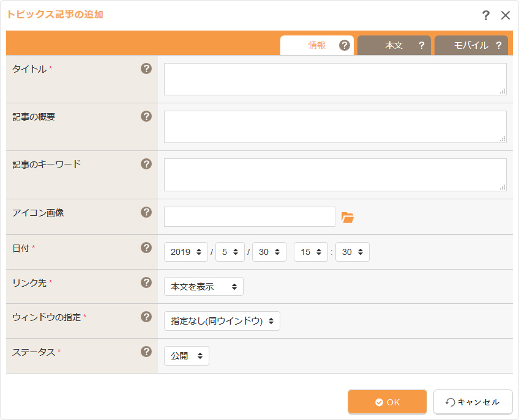This screenshot has height=420, width=519.
Task: Click the help icon beside リンク先
Action: 146,282
